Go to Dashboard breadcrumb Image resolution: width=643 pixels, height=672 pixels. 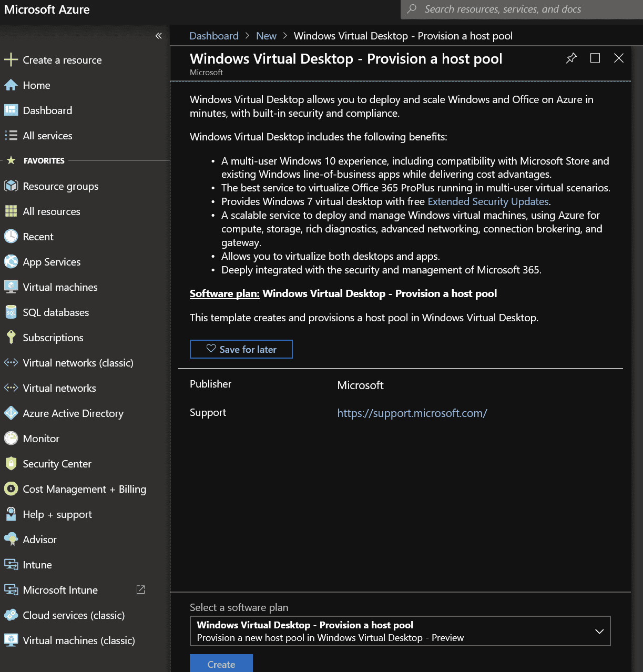click(214, 36)
